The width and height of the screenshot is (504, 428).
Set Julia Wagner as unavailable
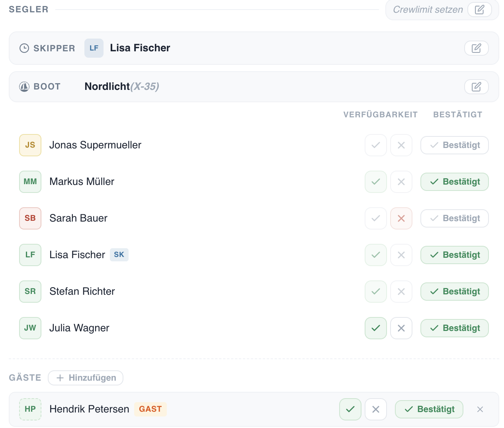(x=401, y=328)
